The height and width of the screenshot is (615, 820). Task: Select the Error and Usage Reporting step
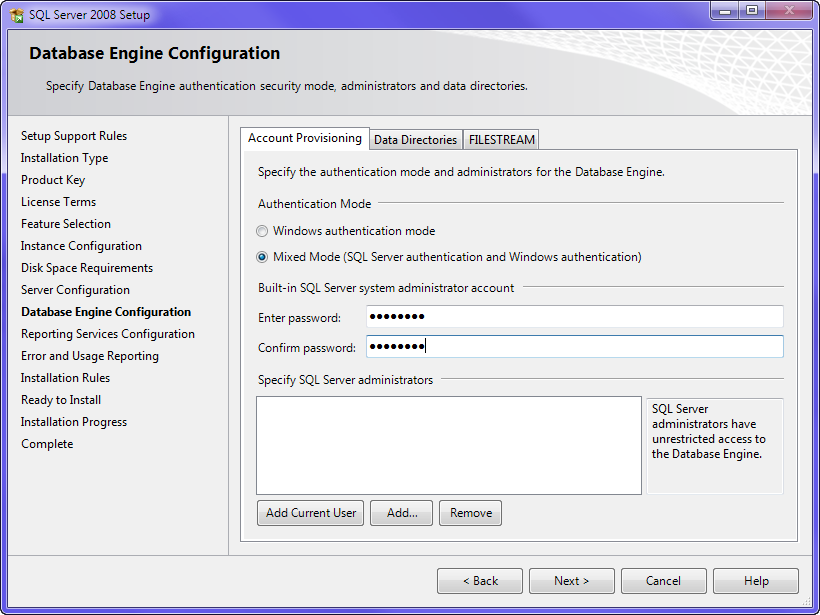(90, 356)
